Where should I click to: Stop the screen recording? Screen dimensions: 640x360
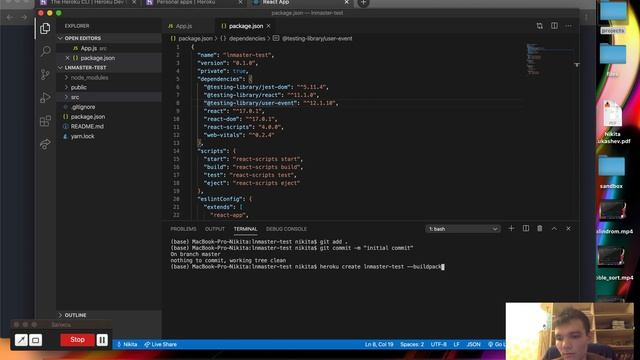(x=77, y=340)
